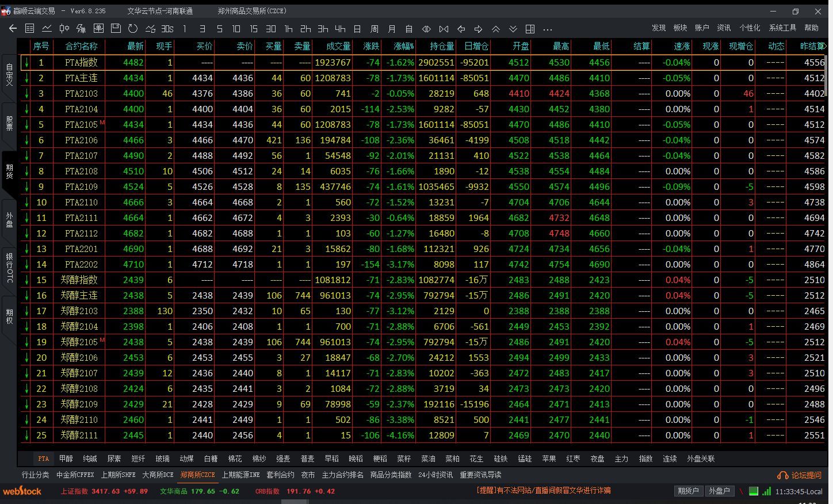The image size is (833, 504).
Task: Click the headset icon beside 论坛提问
Action: coord(782,475)
